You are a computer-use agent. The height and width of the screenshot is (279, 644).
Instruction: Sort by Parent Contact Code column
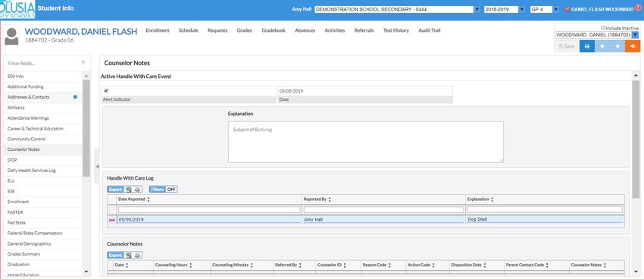(547, 265)
